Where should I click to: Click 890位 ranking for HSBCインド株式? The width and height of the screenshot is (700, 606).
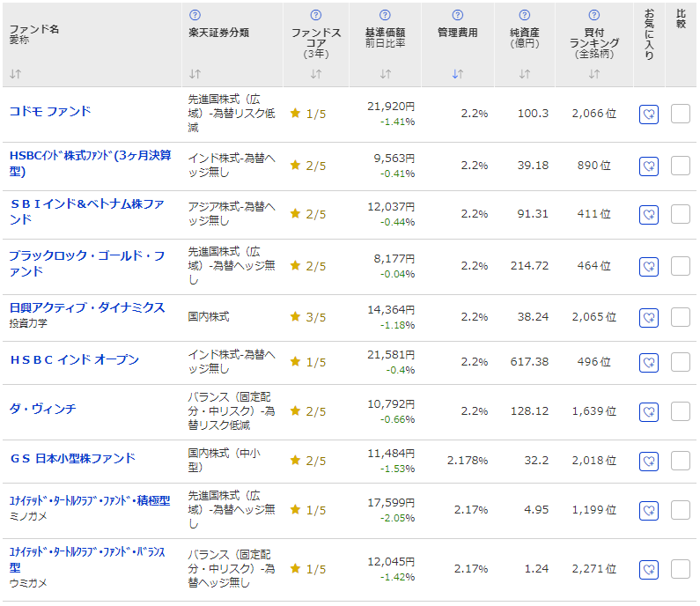593,166
